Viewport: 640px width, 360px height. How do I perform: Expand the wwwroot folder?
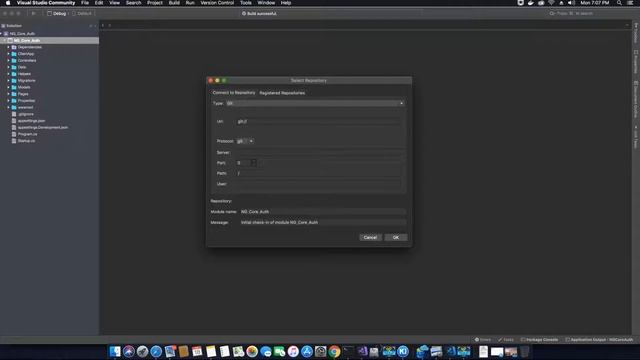point(8,107)
